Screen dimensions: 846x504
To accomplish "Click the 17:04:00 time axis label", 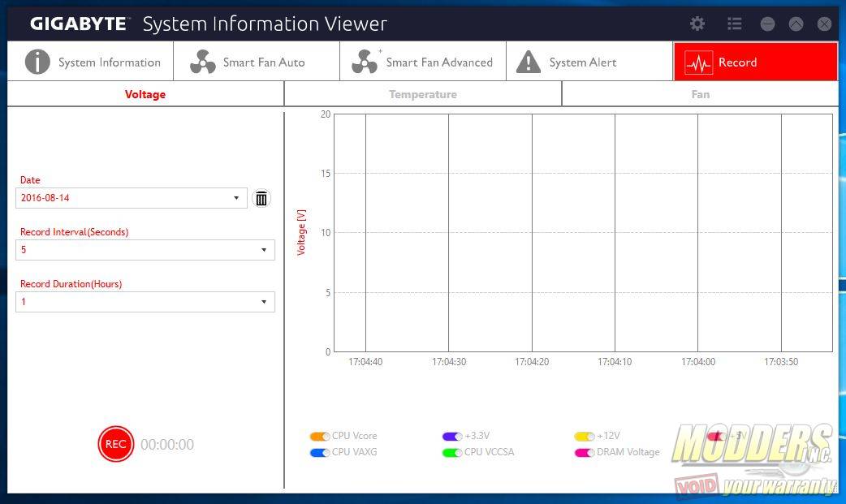I will tap(698, 361).
